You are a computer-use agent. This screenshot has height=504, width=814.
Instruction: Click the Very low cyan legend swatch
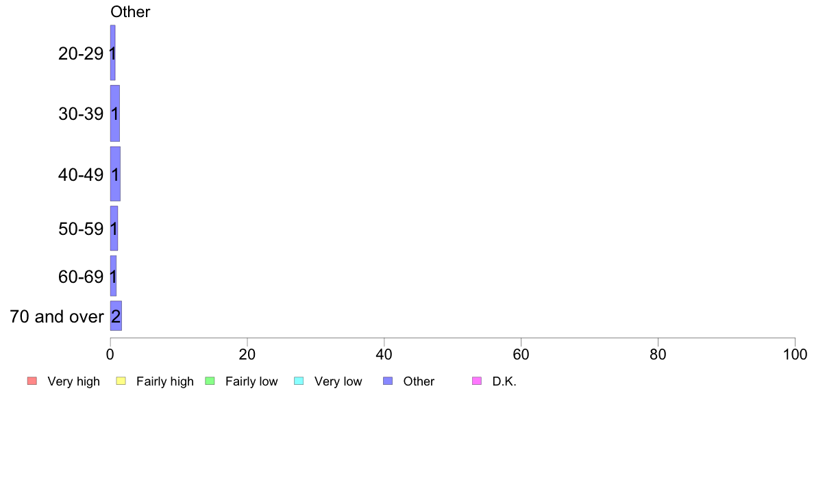[299, 381]
